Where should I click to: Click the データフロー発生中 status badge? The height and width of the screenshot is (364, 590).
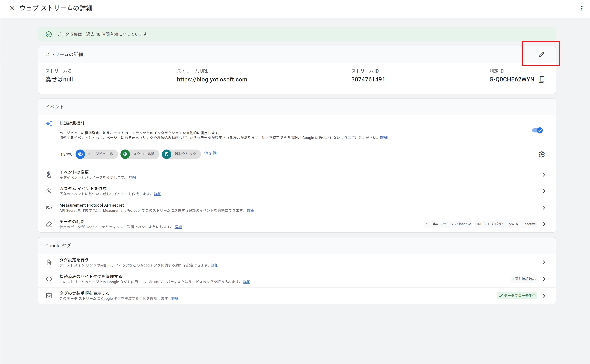point(517,296)
